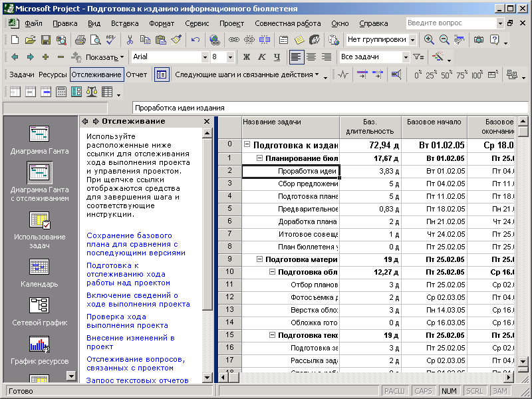This screenshot has height=399, width=532.
Task: Toggle underline formatting (Ч)
Action: (277, 57)
